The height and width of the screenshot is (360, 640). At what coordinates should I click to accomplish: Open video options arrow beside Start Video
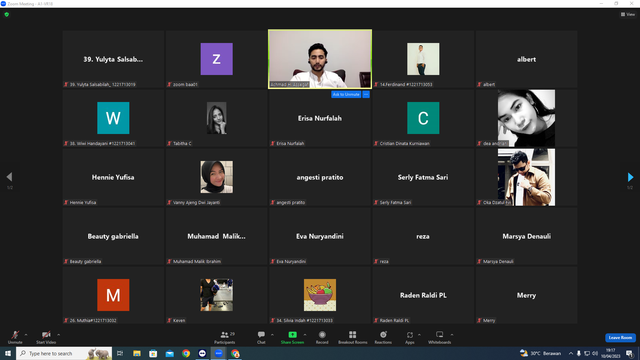[59, 335]
